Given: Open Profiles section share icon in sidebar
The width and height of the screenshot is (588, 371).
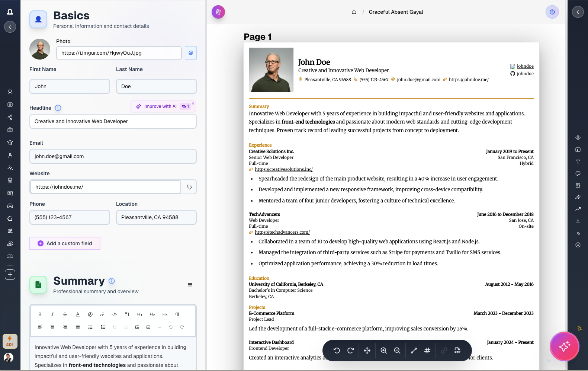Looking at the screenshot, I should (10, 117).
